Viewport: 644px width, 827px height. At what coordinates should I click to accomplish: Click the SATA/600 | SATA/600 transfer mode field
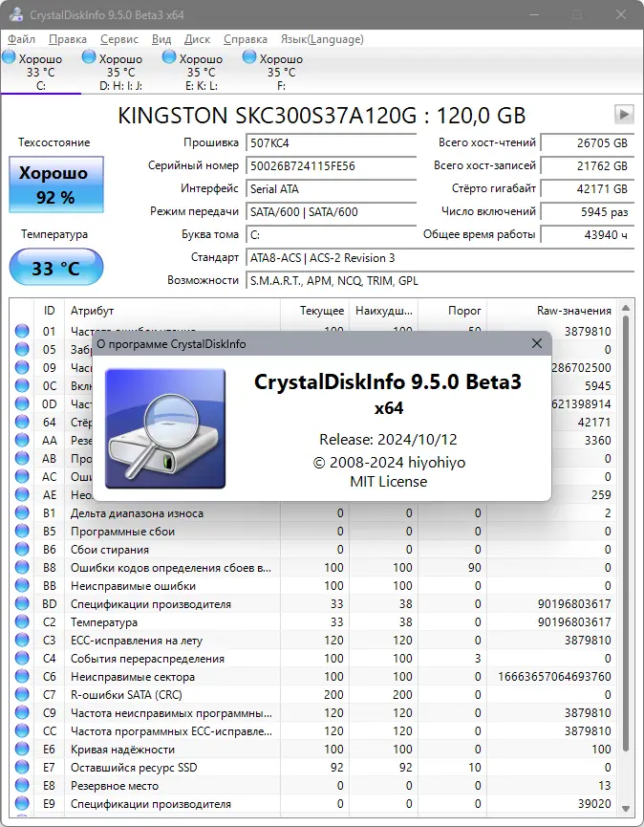(x=331, y=212)
